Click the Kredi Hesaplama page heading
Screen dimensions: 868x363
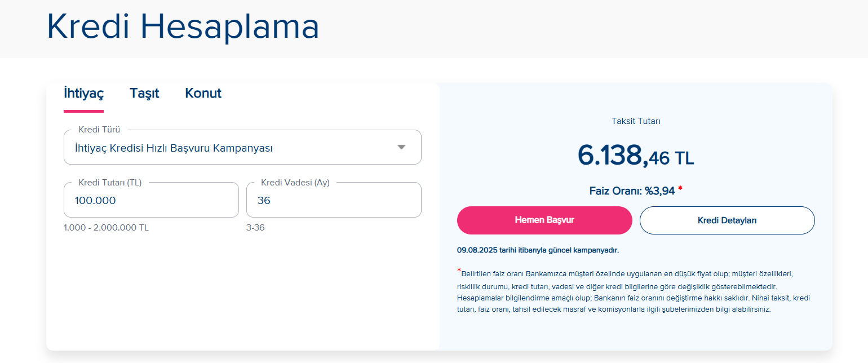point(183,26)
